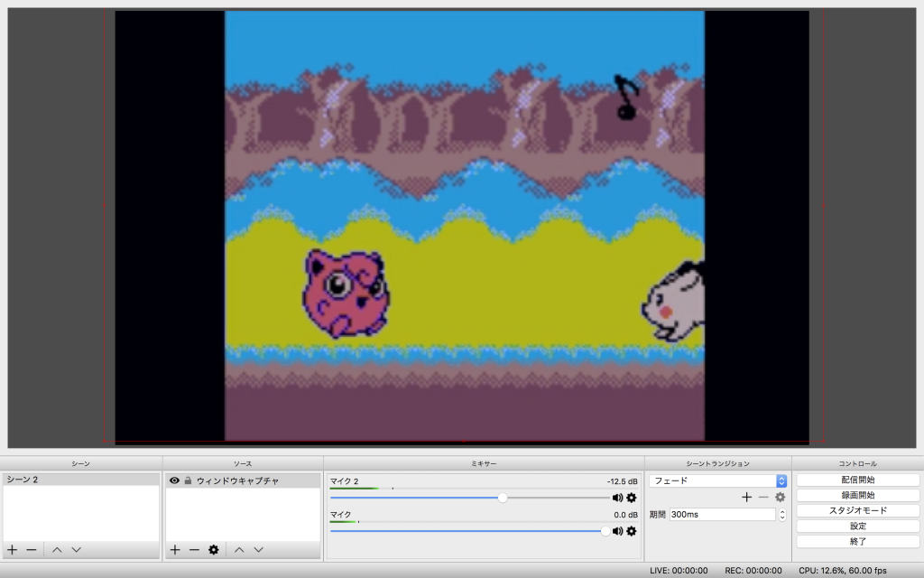The height and width of the screenshot is (578, 924).
Task: Click 終了 to exit
Action: point(858,542)
